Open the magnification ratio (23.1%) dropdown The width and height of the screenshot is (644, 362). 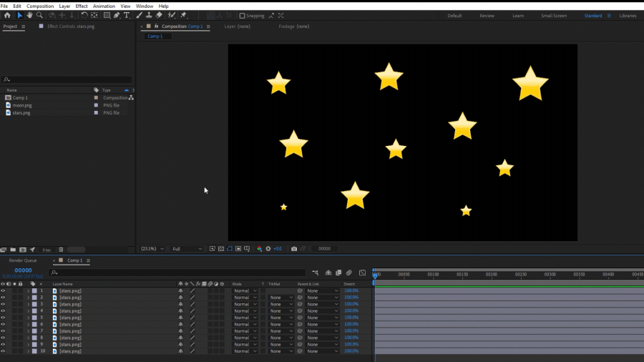click(x=152, y=249)
